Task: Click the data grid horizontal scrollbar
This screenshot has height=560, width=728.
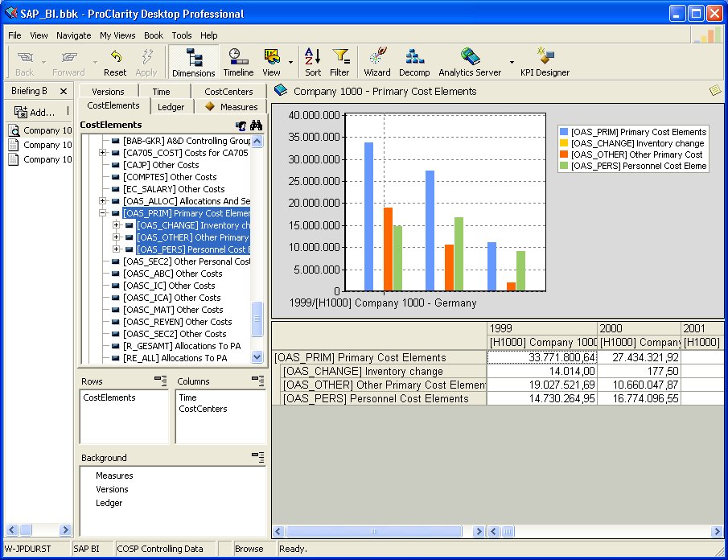Action: 374,532
